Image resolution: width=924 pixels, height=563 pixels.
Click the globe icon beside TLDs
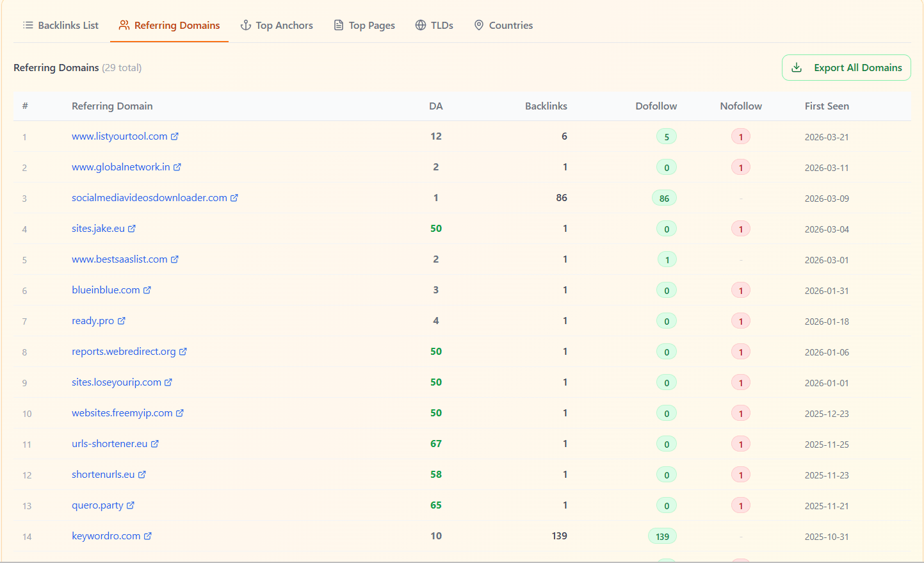coord(420,25)
